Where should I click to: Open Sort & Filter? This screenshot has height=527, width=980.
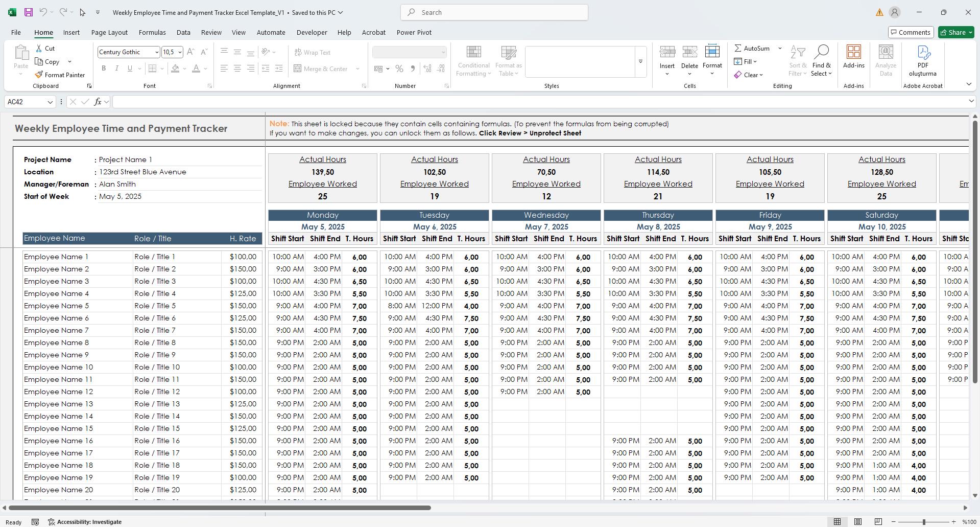pos(798,61)
